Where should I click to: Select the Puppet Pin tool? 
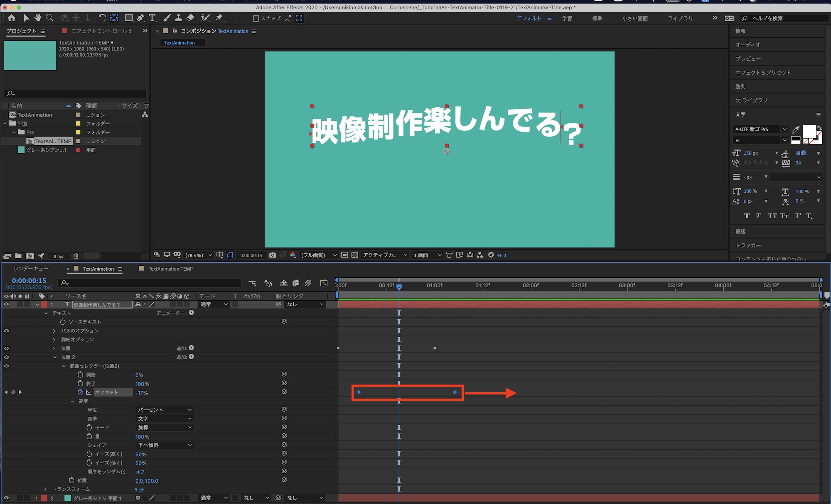pos(219,18)
